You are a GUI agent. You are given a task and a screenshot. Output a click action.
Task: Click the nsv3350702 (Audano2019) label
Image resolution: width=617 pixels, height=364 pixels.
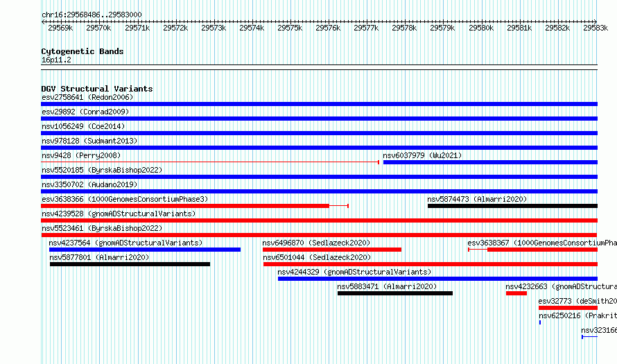pyautogui.click(x=89, y=184)
